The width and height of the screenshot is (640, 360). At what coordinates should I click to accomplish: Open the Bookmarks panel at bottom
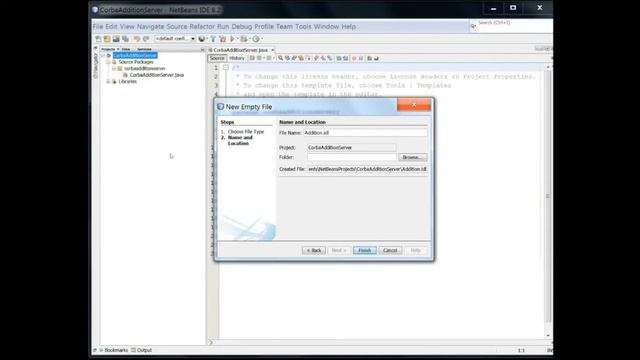[114, 350]
